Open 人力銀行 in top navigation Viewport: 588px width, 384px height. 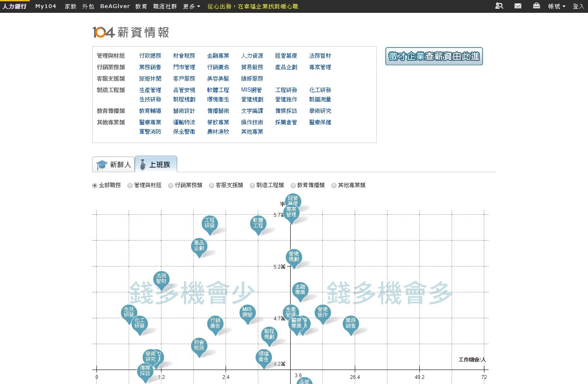pos(14,6)
